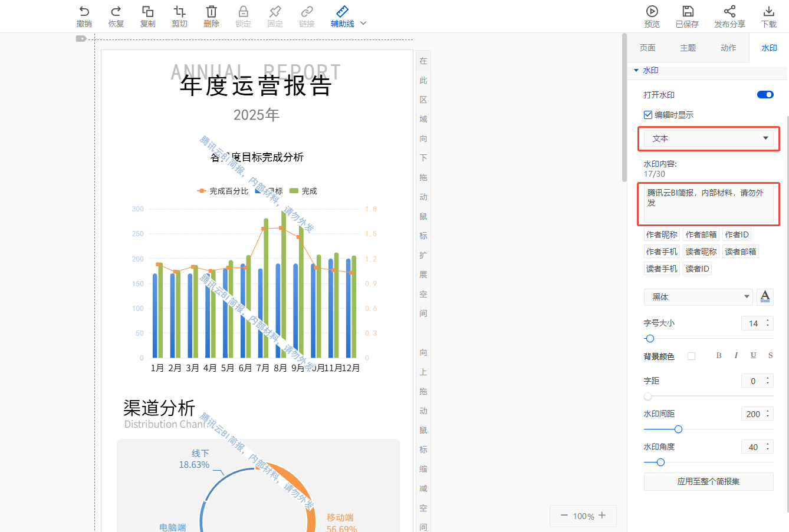
Task: Toggle underline (U) formatting
Action: (x=753, y=355)
